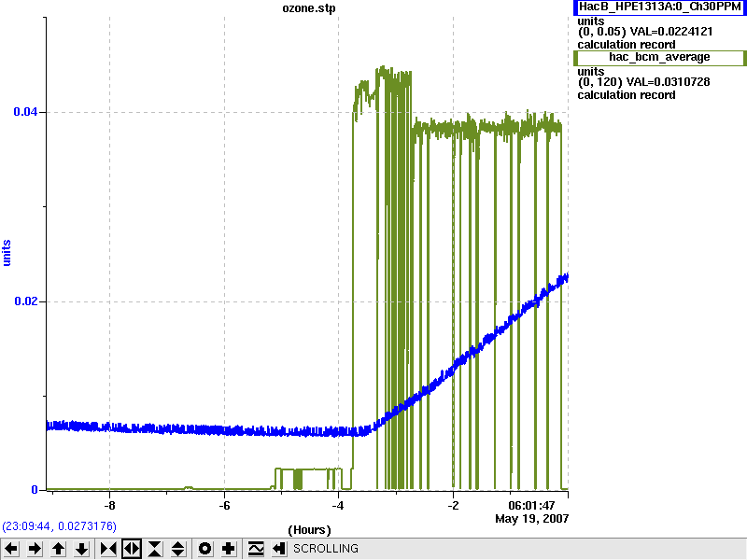
Task: Click the circle auto-scale icon
Action: coord(205,549)
